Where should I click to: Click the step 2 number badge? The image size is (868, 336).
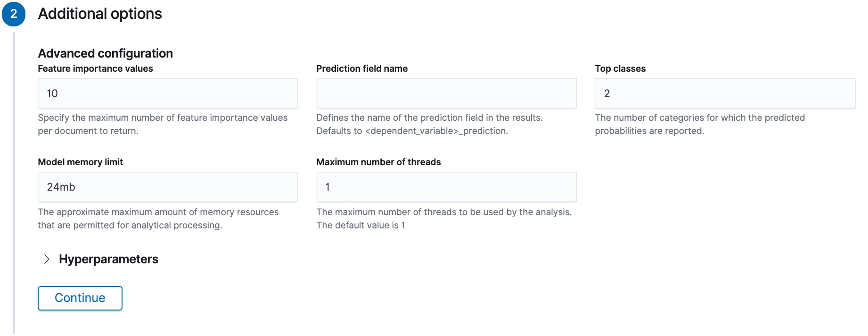point(14,13)
